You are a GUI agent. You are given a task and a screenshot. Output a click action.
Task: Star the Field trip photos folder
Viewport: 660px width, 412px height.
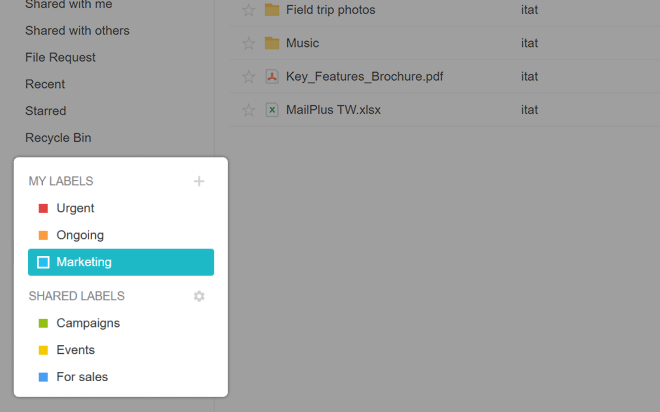point(249,10)
